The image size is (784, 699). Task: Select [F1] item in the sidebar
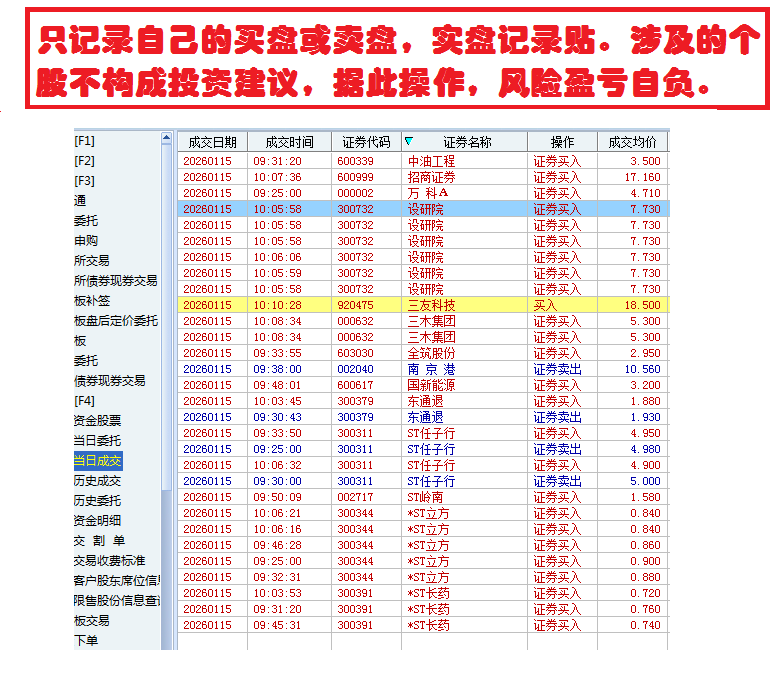84,141
